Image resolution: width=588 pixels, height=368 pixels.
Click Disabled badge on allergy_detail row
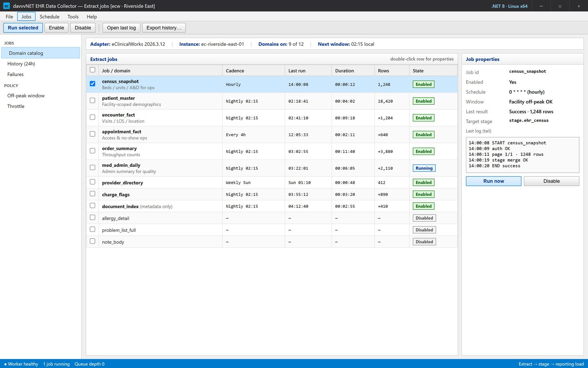point(424,218)
